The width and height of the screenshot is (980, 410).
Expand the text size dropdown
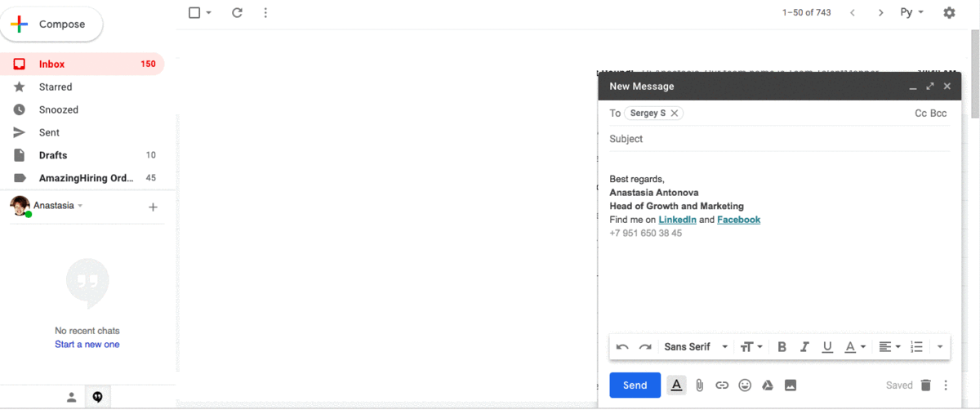click(x=751, y=347)
